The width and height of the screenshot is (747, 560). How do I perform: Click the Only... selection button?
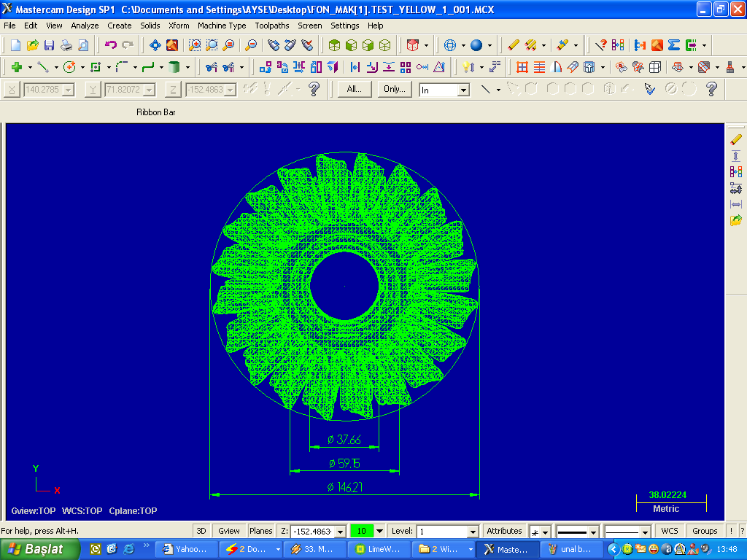click(x=395, y=89)
